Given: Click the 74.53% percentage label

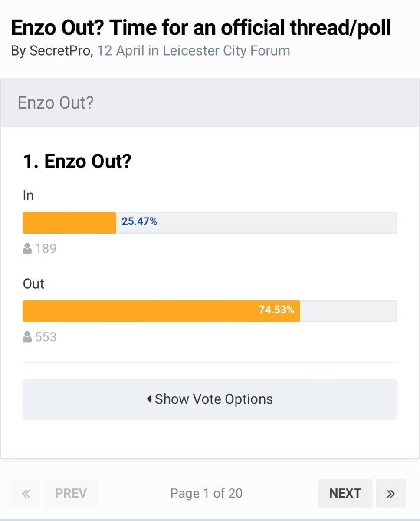Looking at the screenshot, I should click(276, 310).
